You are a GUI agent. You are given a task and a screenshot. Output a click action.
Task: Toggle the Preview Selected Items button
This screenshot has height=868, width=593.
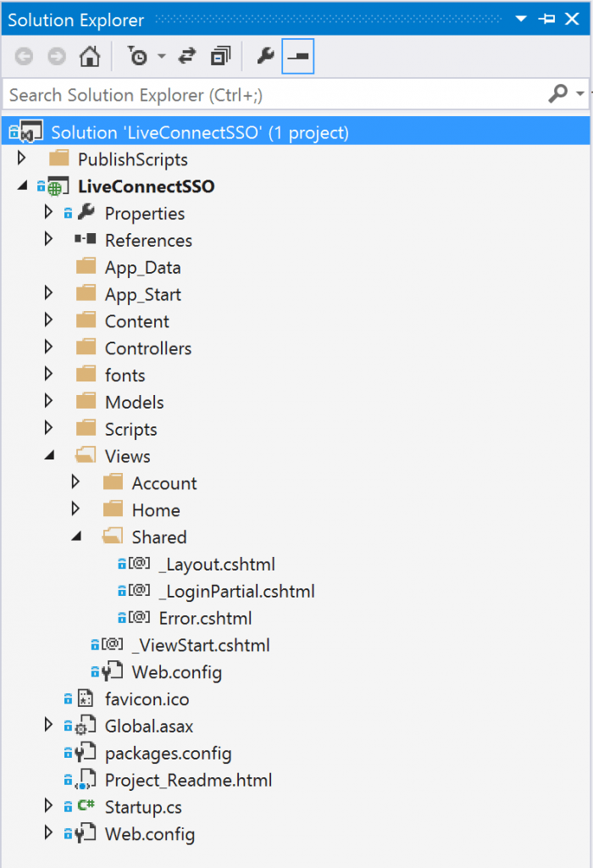click(x=298, y=56)
